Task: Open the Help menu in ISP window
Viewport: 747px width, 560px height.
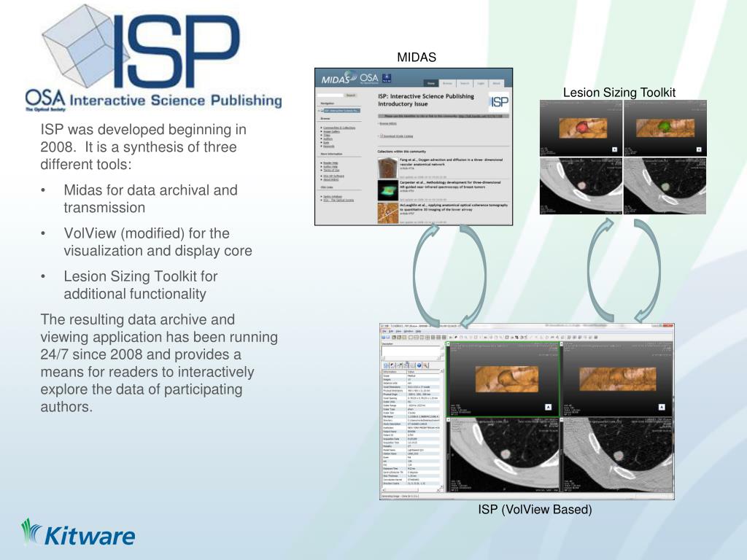Action: click(x=418, y=331)
